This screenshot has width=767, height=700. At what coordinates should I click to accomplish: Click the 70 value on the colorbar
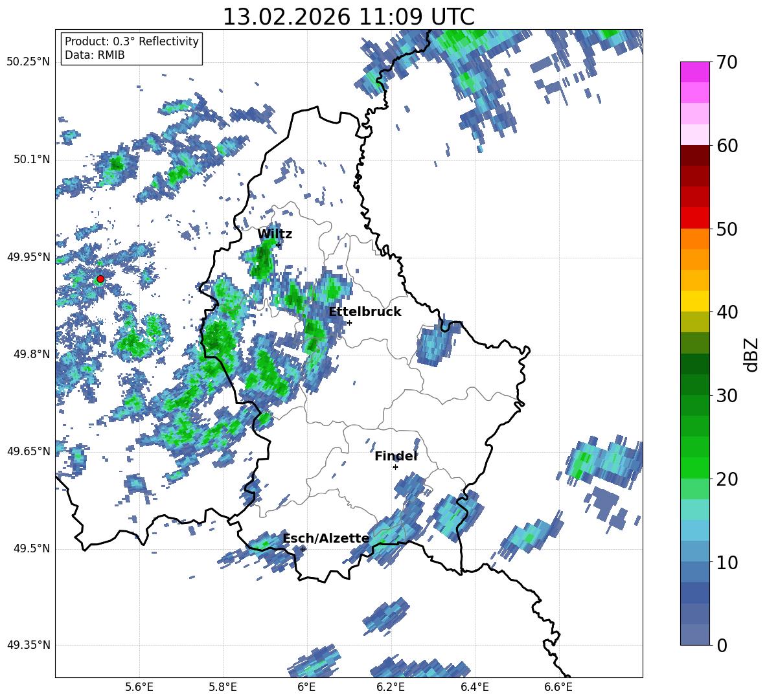click(x=727, y=63)
